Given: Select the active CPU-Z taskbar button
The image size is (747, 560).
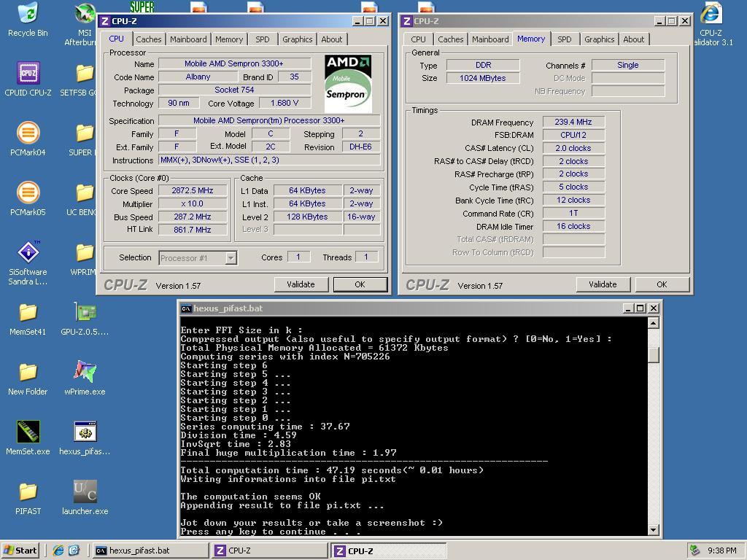Looking at the screenshot, I should (x=389, y=551).
